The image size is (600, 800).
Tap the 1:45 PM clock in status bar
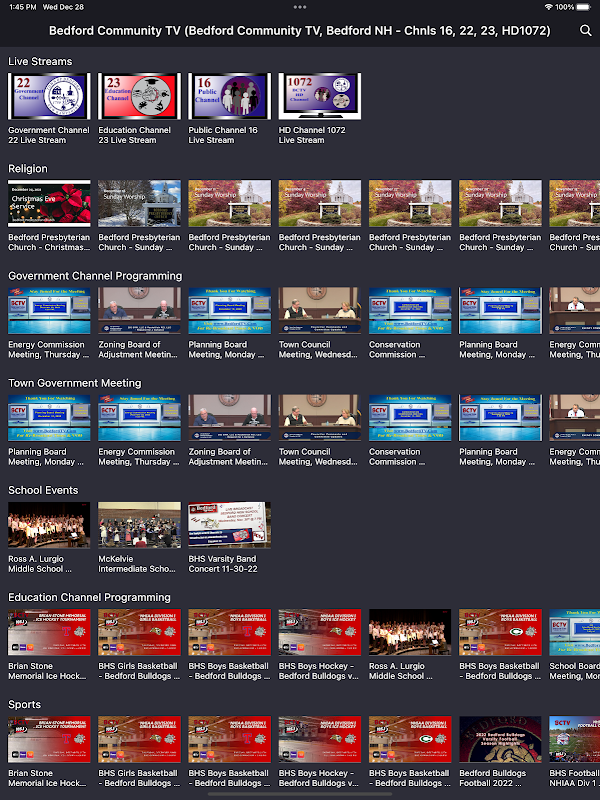(23, 7)
